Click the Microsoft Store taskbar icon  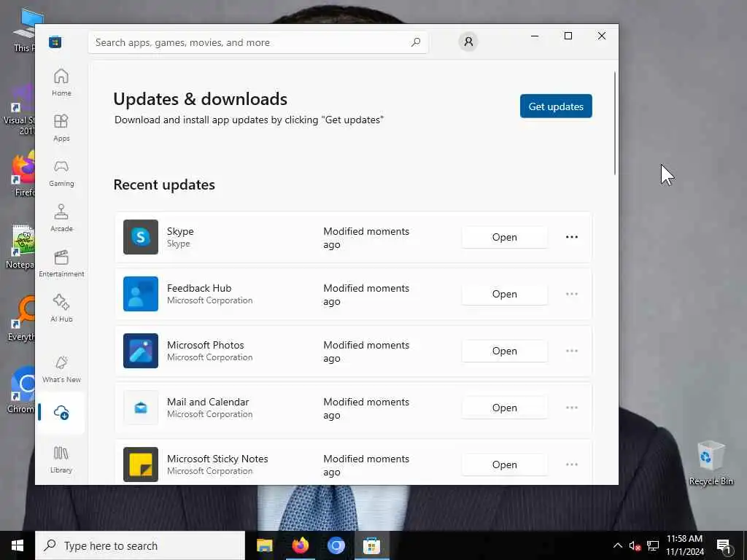click(371, 545)
